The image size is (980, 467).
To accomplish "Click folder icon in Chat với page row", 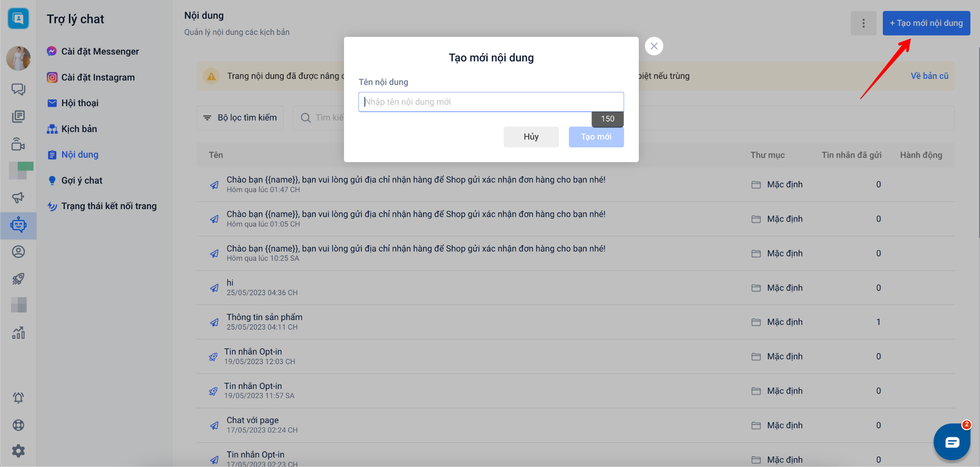I will pyautogui.click(x=756, y=425).
